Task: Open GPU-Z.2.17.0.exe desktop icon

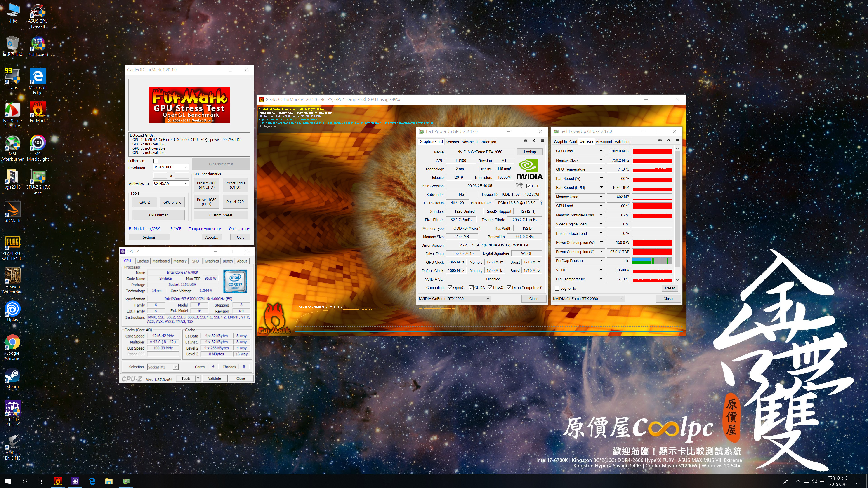Action: click(x=37, y=182)
